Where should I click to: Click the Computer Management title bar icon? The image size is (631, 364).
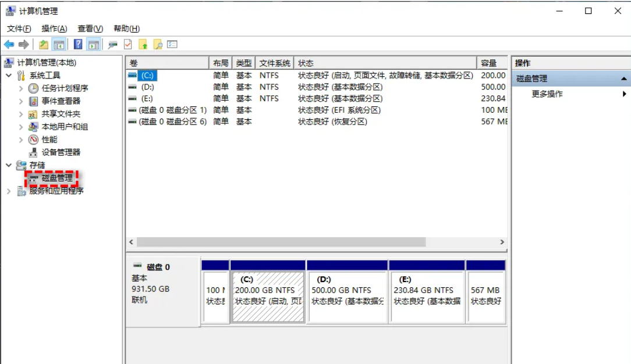tap(11, 11)
